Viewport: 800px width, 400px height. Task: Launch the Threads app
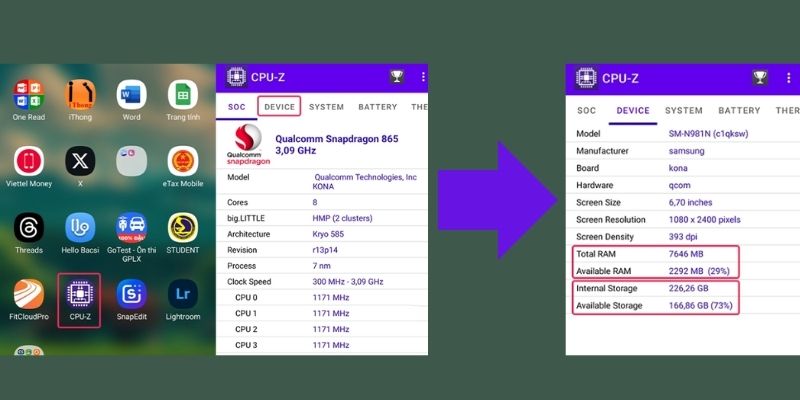click(x=29, y=228)
